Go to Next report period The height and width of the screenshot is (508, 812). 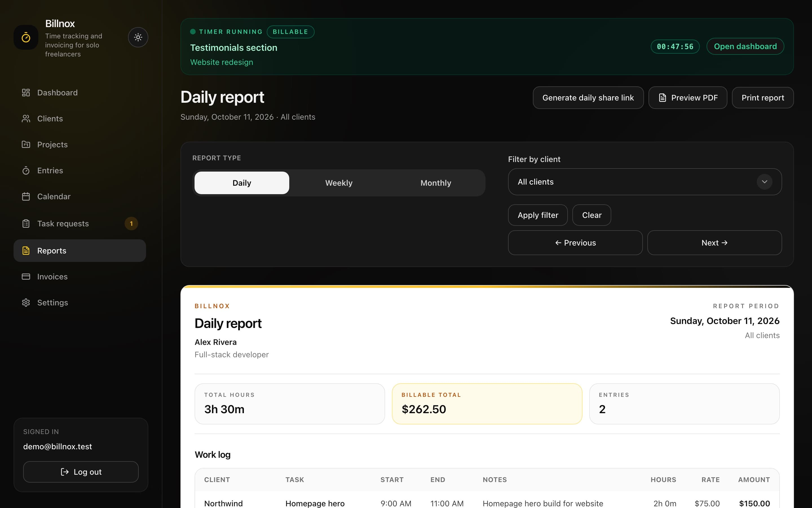click(714, 243)
